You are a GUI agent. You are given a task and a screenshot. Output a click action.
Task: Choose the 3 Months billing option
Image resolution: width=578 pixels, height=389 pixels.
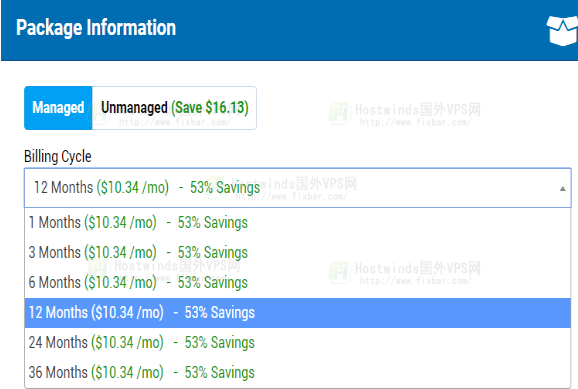(x=297, y=253)
